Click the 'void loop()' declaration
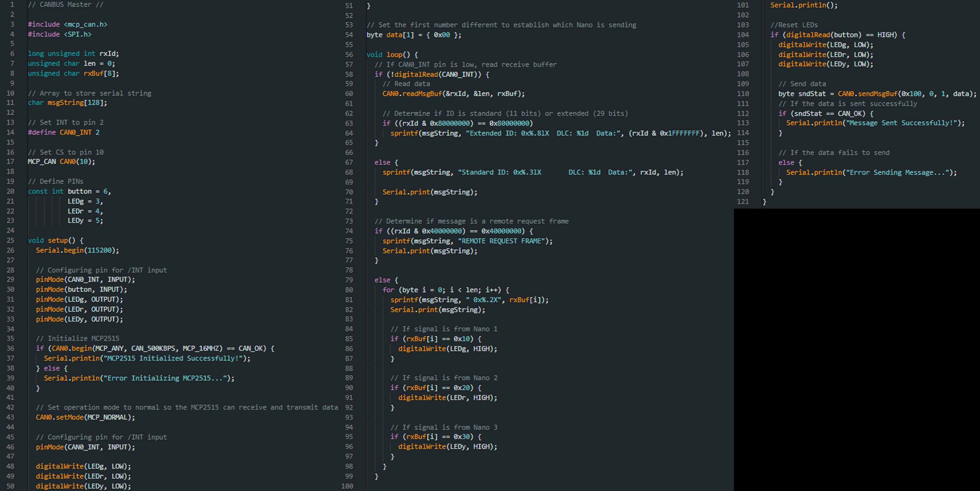This screenshot has height=491, width=980. click(x=392, y=55)
